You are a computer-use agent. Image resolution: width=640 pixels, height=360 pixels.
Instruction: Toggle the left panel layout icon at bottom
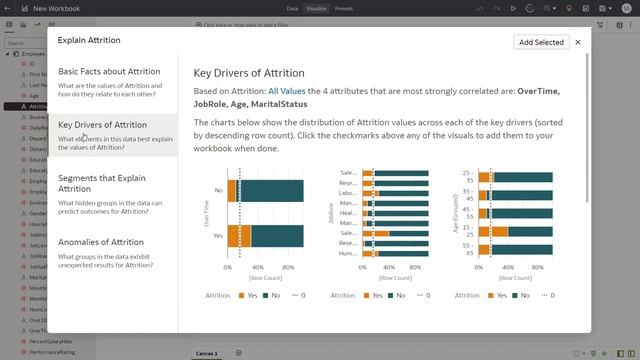[620, 353]
